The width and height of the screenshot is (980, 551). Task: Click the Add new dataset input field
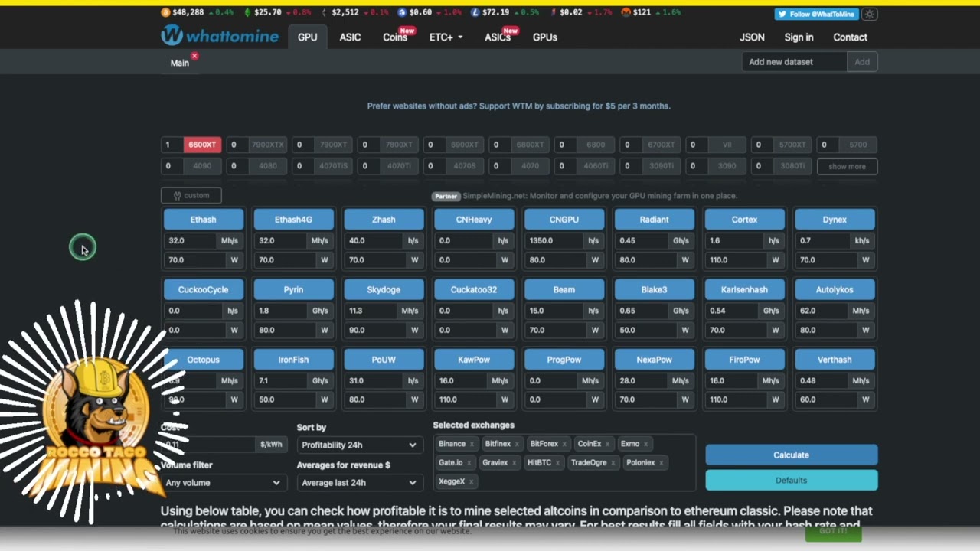(x=795, y=62)
